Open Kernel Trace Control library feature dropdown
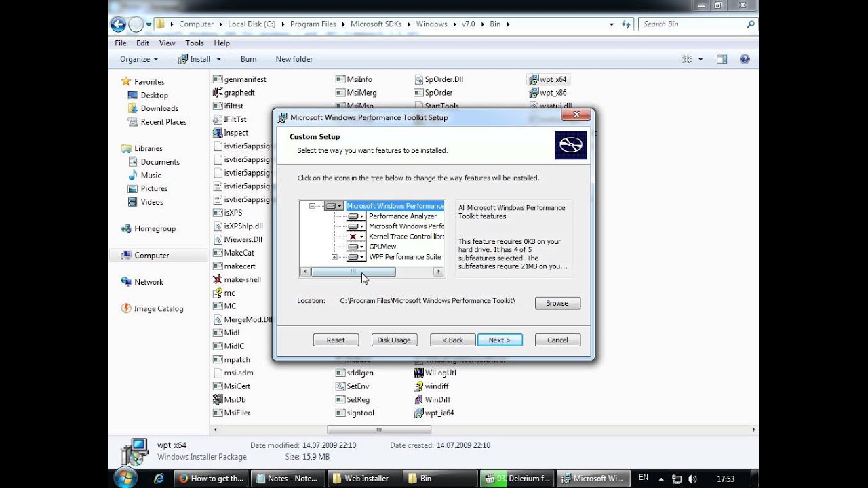 click(356, 237)
